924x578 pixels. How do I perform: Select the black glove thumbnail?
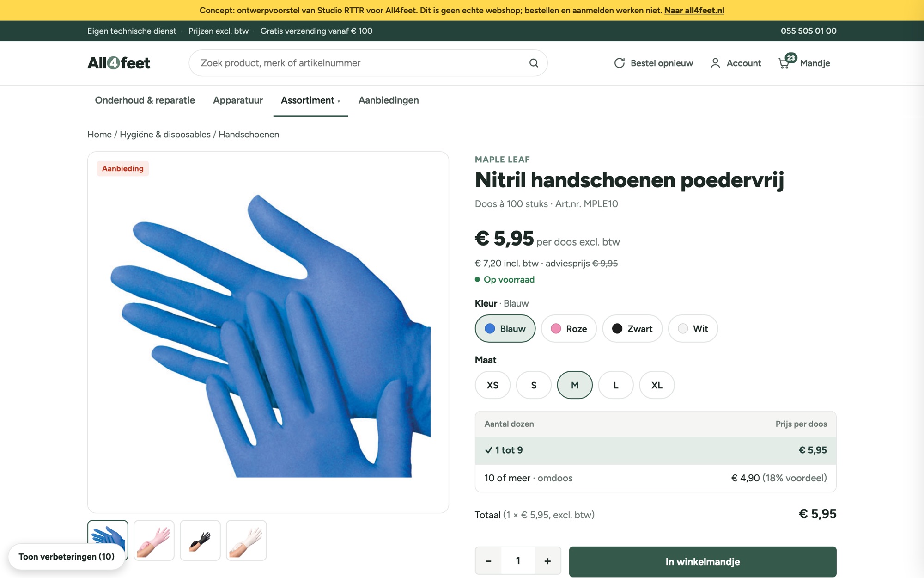coord(200,540)
